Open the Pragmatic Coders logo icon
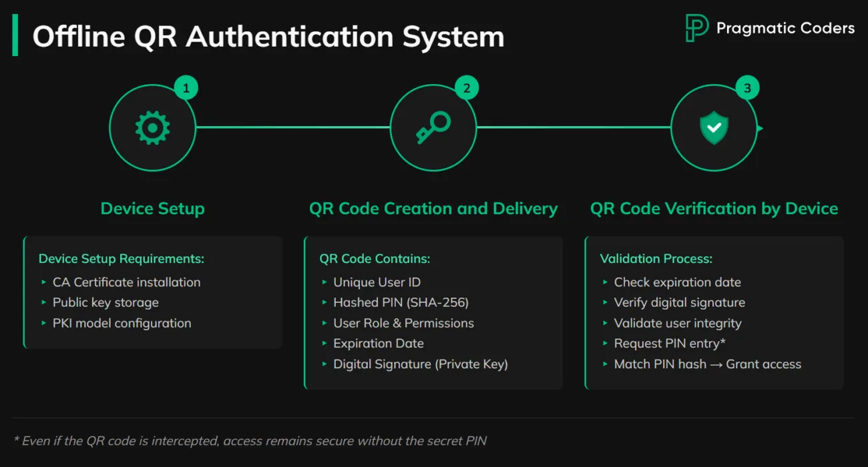The height and width of the screenshot is (467, 868). (x=694, y=28)
